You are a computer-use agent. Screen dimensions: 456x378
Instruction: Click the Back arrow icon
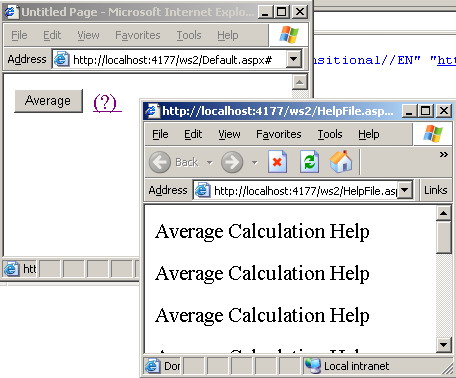[x=160, y=162]
